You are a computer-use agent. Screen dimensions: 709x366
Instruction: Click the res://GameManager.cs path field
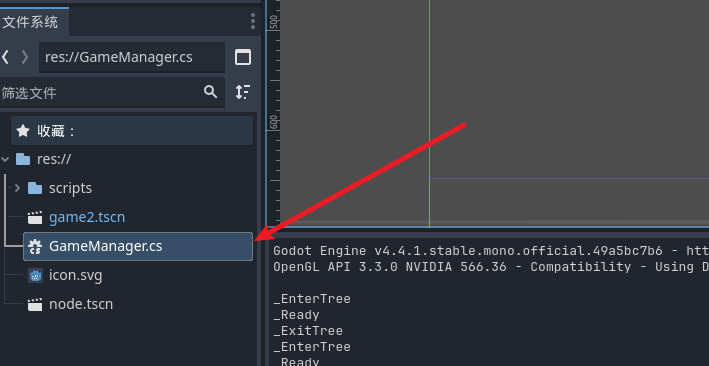(x=132, y=57)
